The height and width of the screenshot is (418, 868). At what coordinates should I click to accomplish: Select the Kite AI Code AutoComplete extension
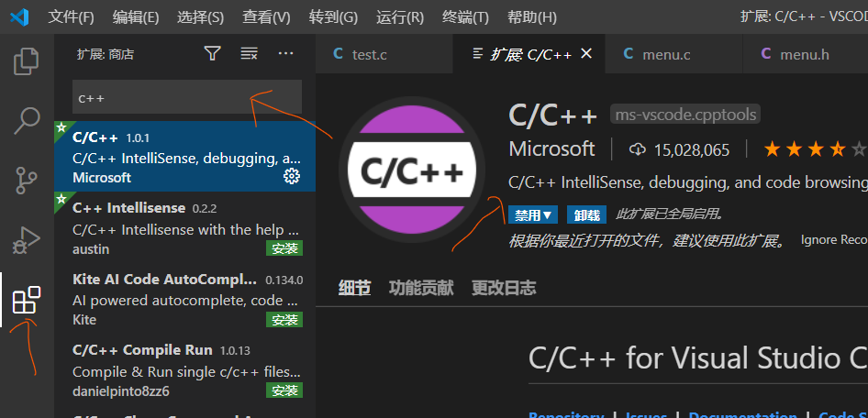[185, 299]
